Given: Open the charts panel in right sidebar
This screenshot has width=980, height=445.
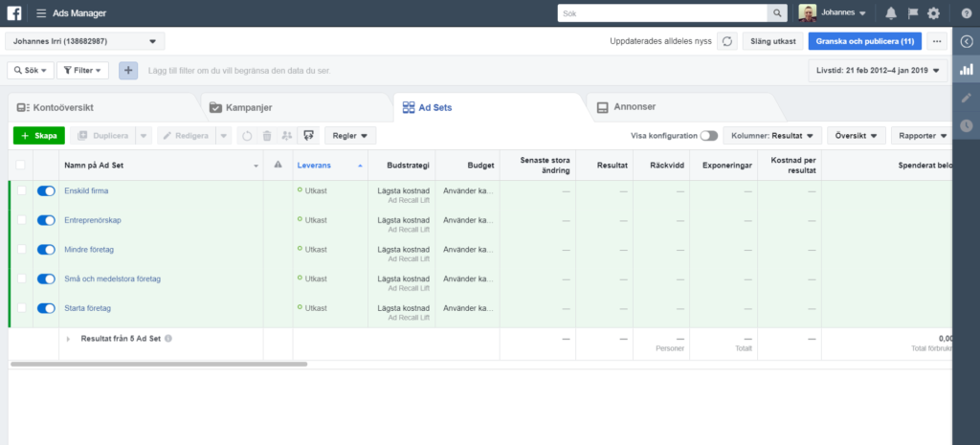Looking at the screenshot, I should pyautogui.click(x=967, y=70).
